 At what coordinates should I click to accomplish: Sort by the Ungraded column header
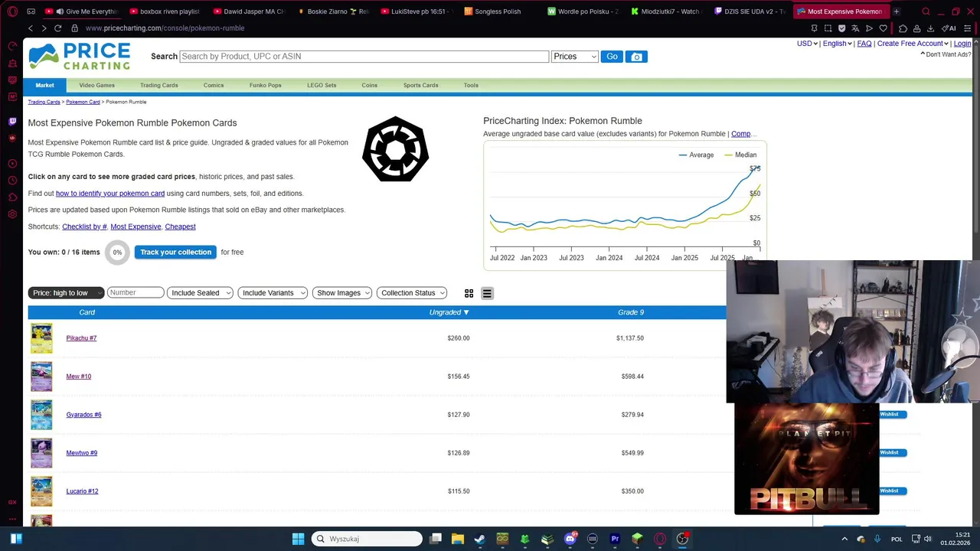(x=449, y=312)
